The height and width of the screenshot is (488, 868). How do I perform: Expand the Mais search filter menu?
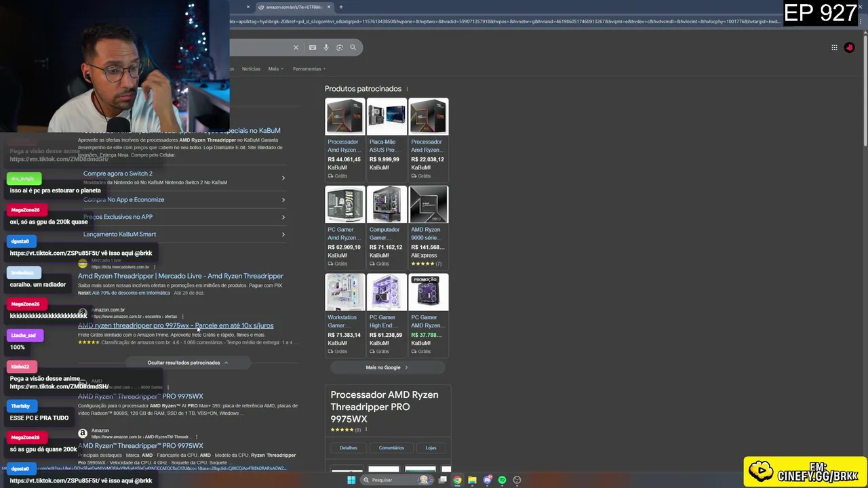[x=275, y=68]
